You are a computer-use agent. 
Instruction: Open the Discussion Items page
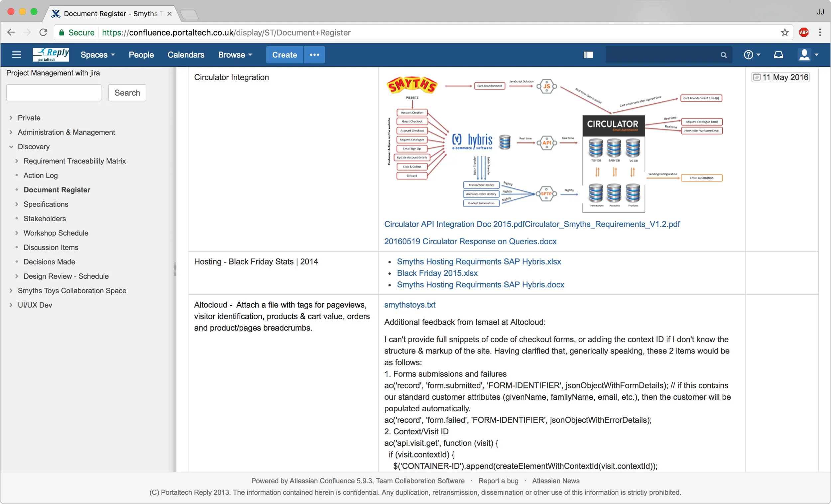[x=51, y=248]
